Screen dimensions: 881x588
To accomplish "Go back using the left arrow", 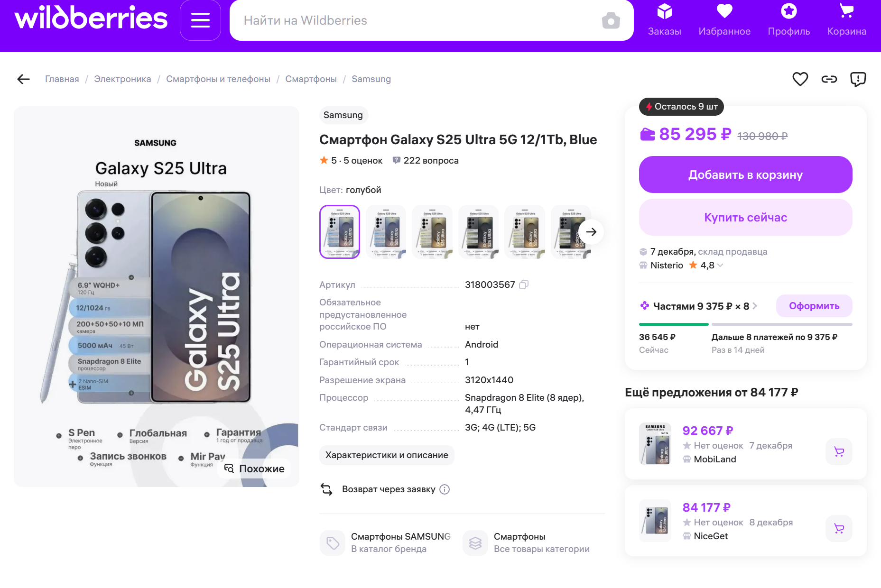I will [23, 79].
